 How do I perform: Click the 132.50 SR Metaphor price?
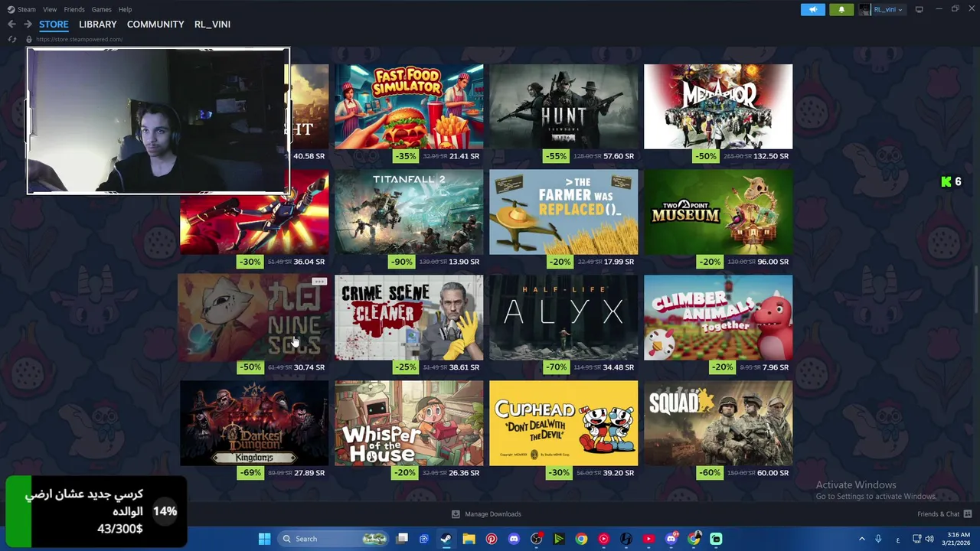tap(770, 156)
